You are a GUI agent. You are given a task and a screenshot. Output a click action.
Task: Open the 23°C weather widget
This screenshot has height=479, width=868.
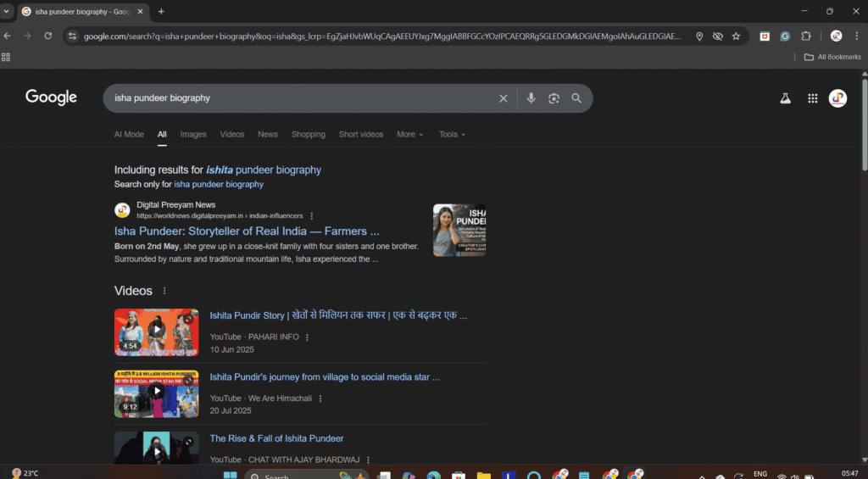pos(25,473)
